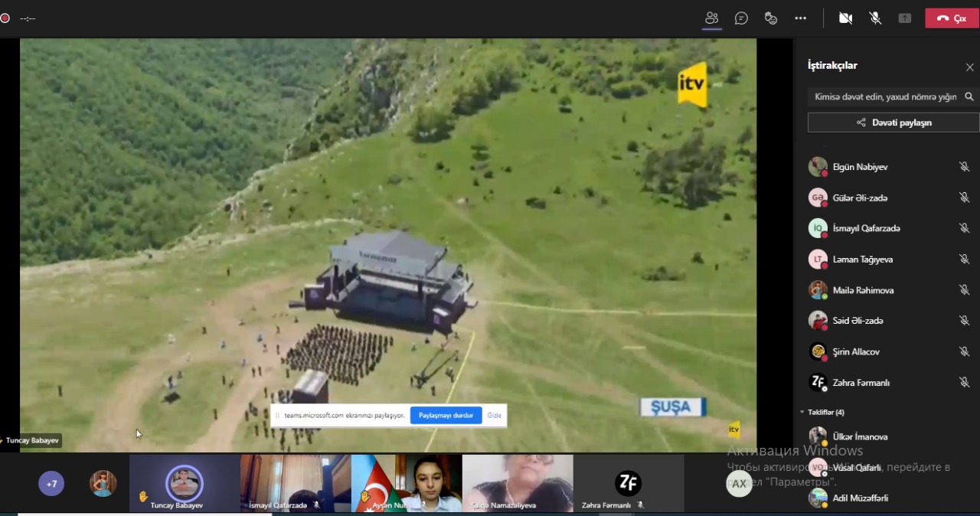The width and height of the screenshot is (980, 516).
Task: Click the small avatar beside +7 bubble
Action: click(103, 484)
